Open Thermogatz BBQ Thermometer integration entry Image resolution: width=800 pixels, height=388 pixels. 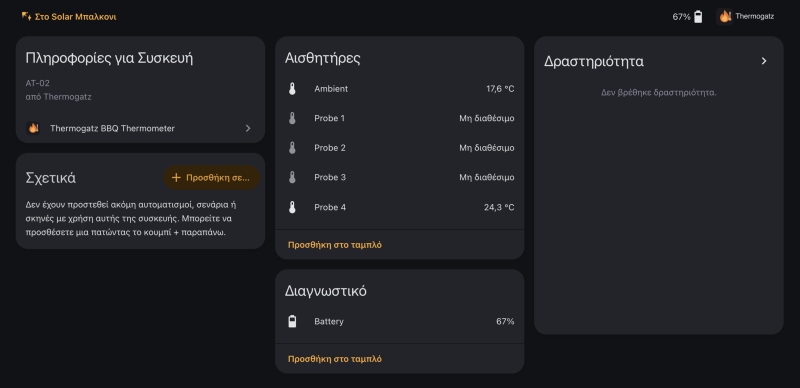coord(140,128)
